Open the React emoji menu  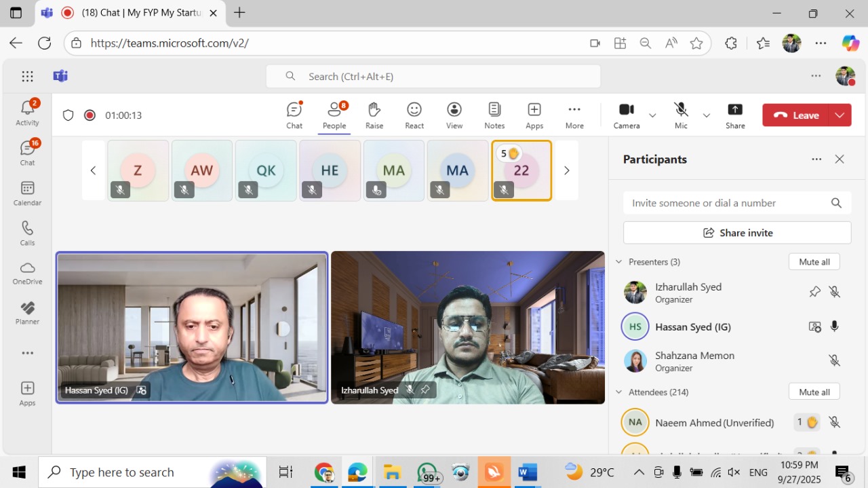click(x=414, y=115)
